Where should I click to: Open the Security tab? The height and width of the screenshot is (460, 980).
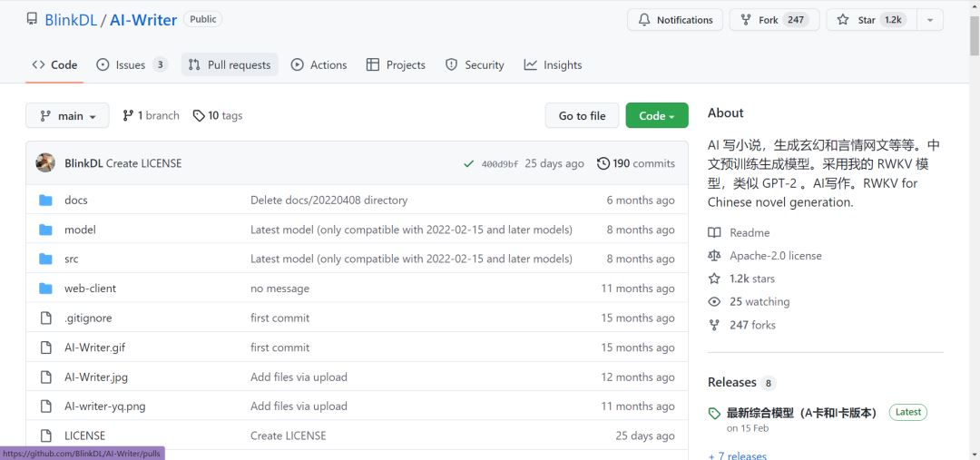(x=475, y=65)
